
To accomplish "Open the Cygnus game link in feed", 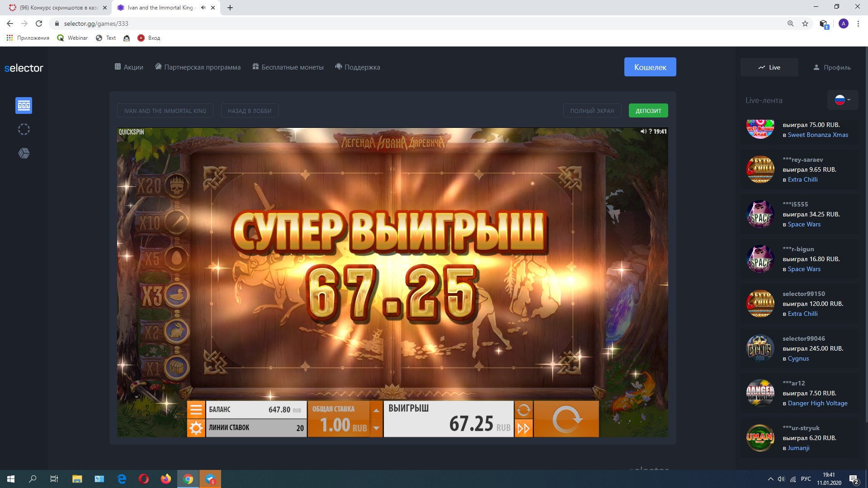I will click(798, 358).
